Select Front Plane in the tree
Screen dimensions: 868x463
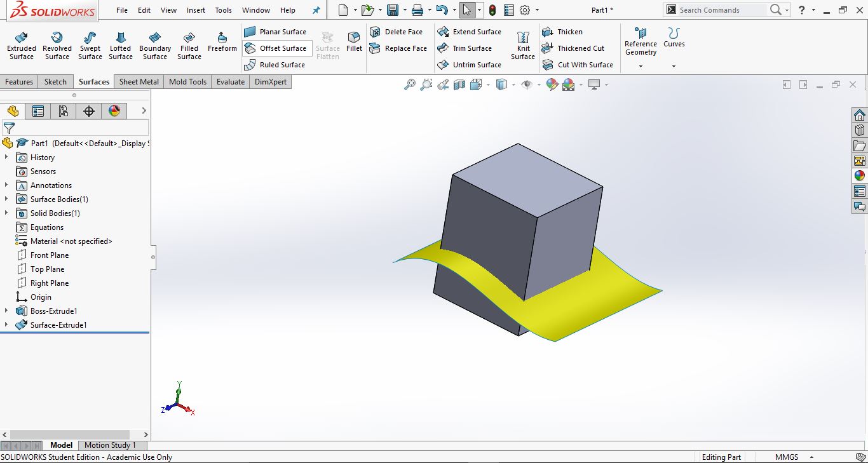[x=50, y=255]
